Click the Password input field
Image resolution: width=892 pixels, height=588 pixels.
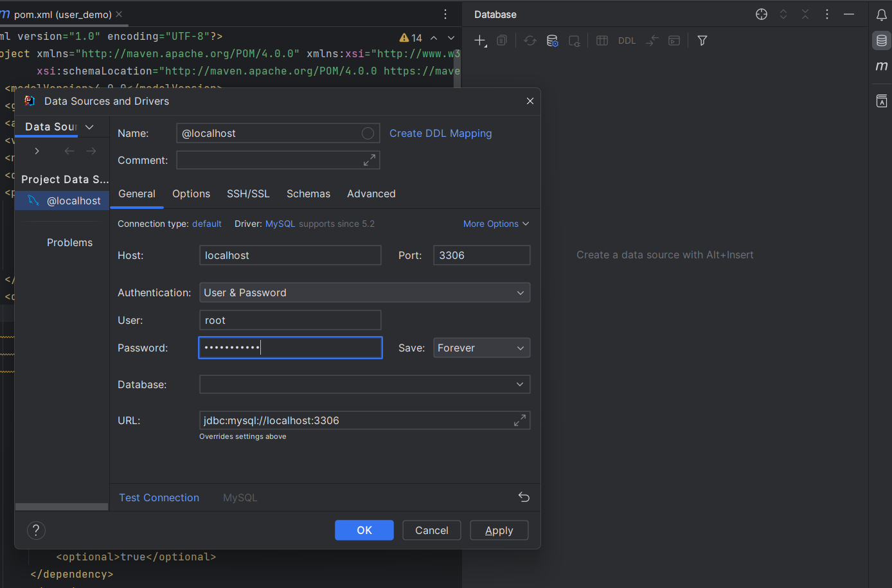pyautogui.click(x=290, y=348)
